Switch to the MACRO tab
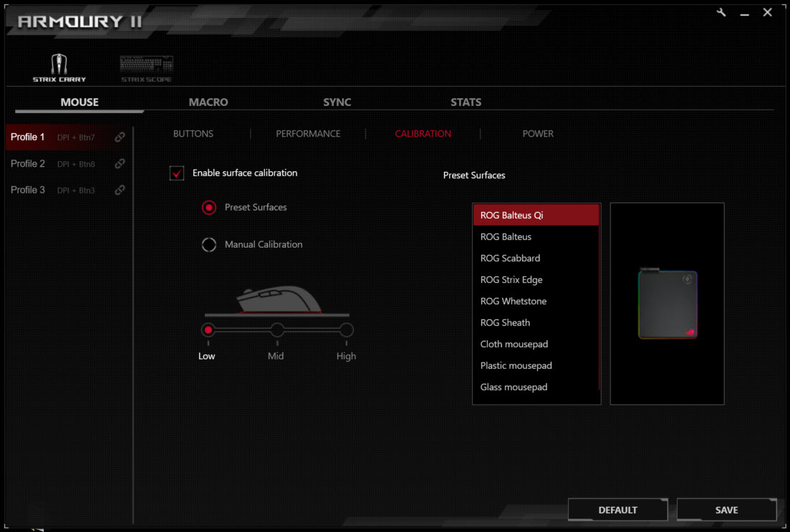The height and width of the screenshot is (532, 790). point(208,102)
